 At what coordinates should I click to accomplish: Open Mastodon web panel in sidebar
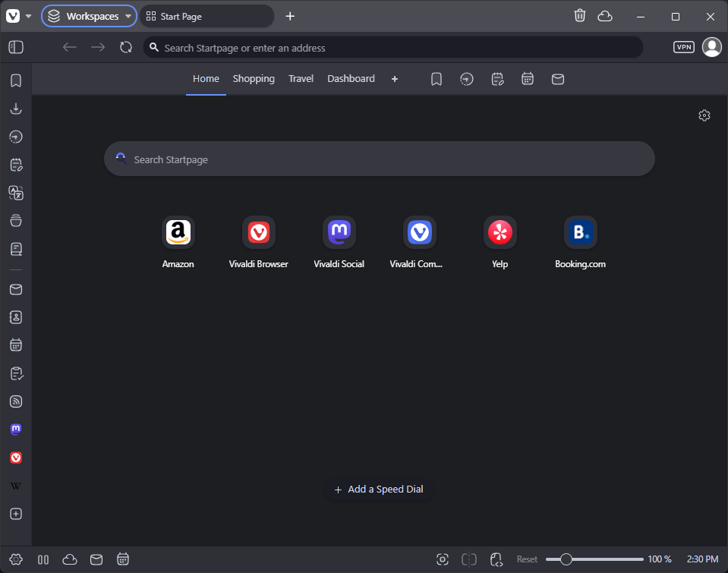coord(16,430)
